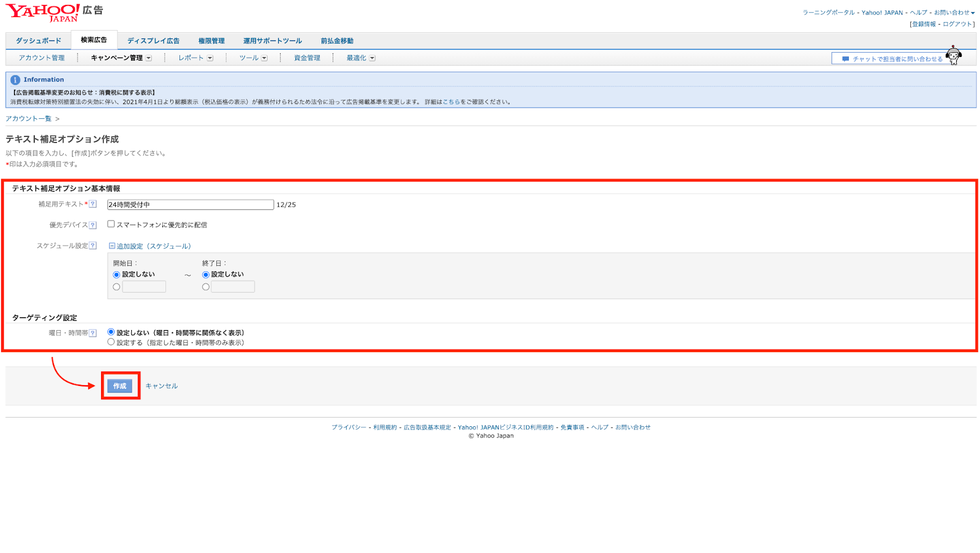Choose 設定する（指定した曜日・時間帯のみ表示）
Image resolution: width=980 pixels, height=553 pixels.
click(111, 342)
